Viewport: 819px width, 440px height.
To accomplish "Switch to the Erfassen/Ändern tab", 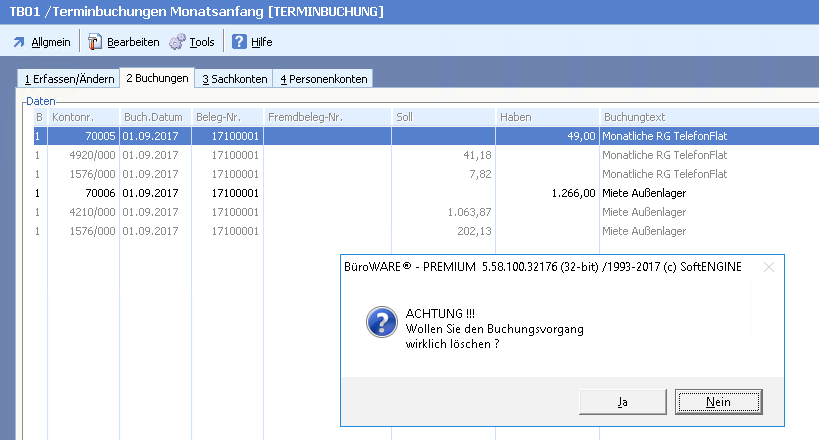I will [68, 78].
